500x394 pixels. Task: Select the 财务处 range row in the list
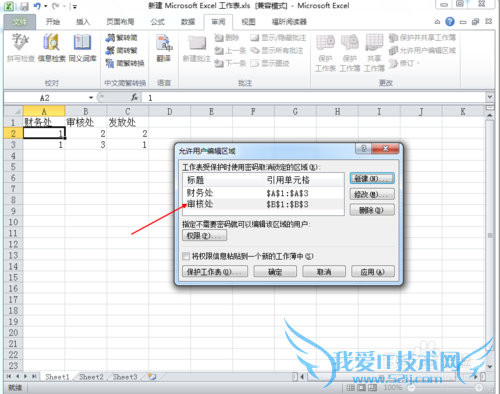pos(263,193)
